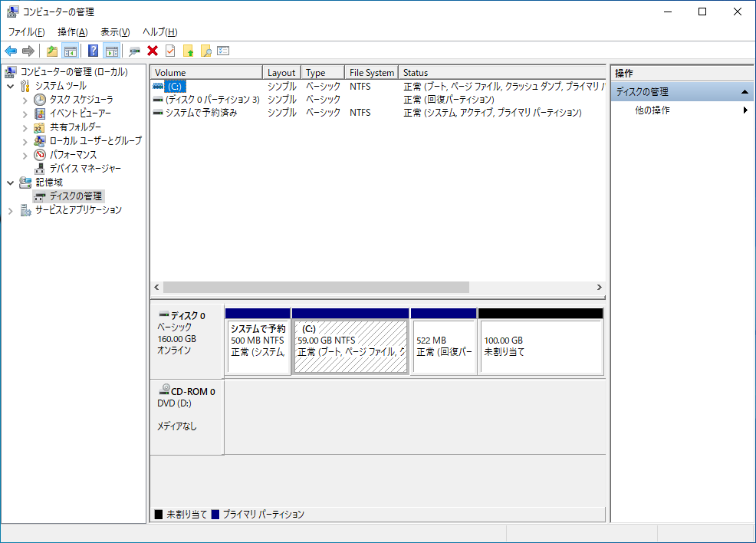Click the properties toolbar icon
This screenshot has width=756, height=543.
click(x=222, y=51)
